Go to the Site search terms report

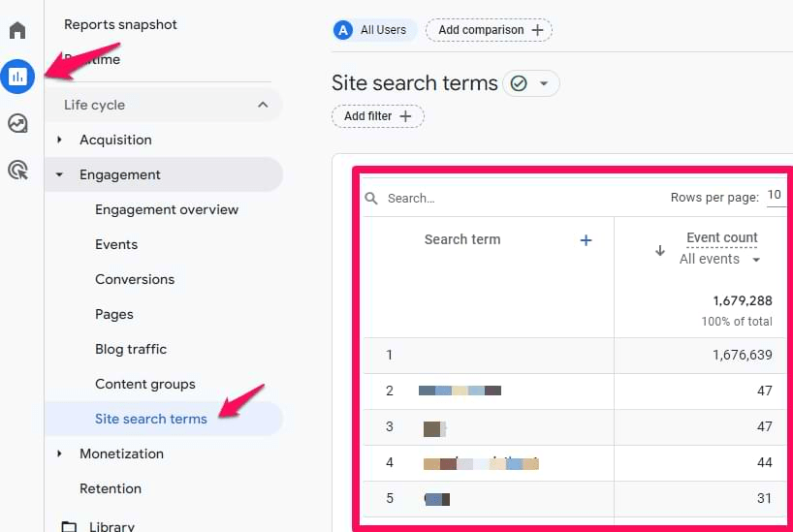tap(151, 419)
